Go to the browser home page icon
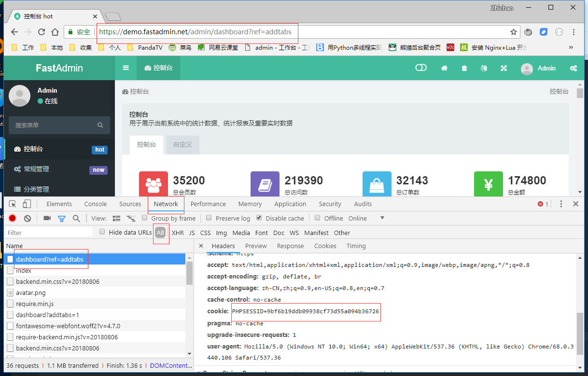 click(x=55, y=32)
